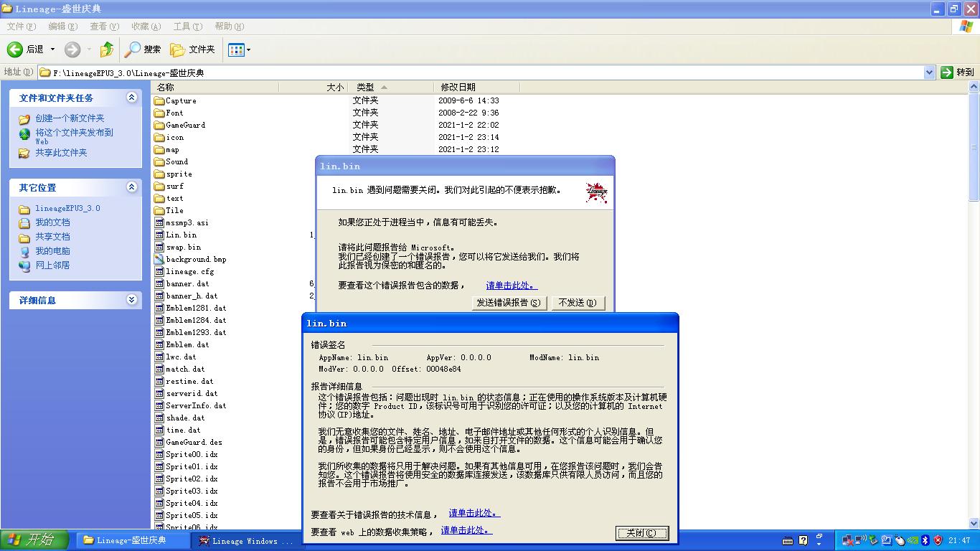
Task: Open the Bluetooth tray icon
Action: pyautogui.click(x=925, y=540)
